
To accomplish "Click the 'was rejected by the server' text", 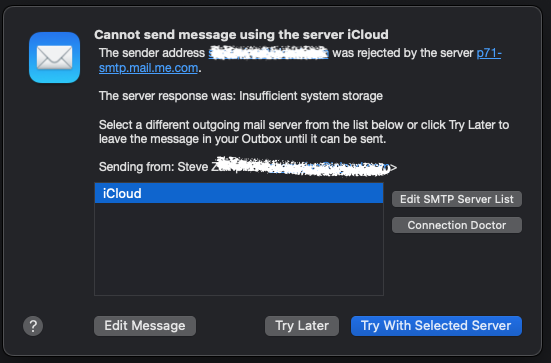I will click(x=403, y=53).
